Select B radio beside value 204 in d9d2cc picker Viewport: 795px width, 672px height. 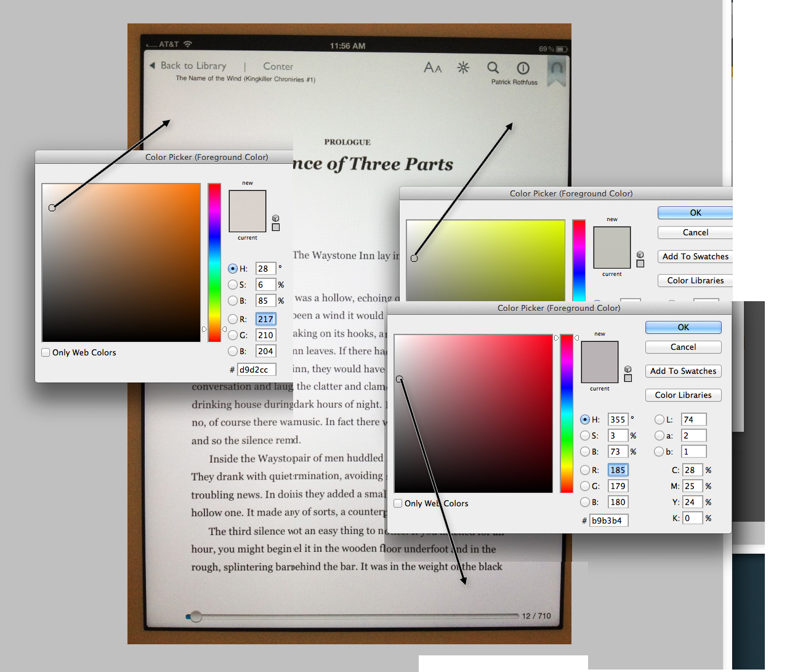tap(233, 351)
